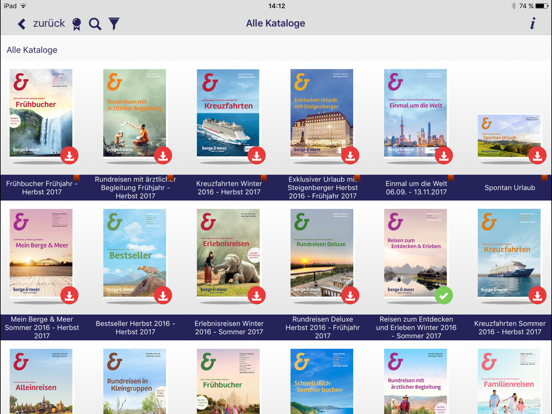Viewport: 552px width, 414px height.
Task: Tap bookmark flag on Einmal um die Welt label
Action: [x=451, y=178]
